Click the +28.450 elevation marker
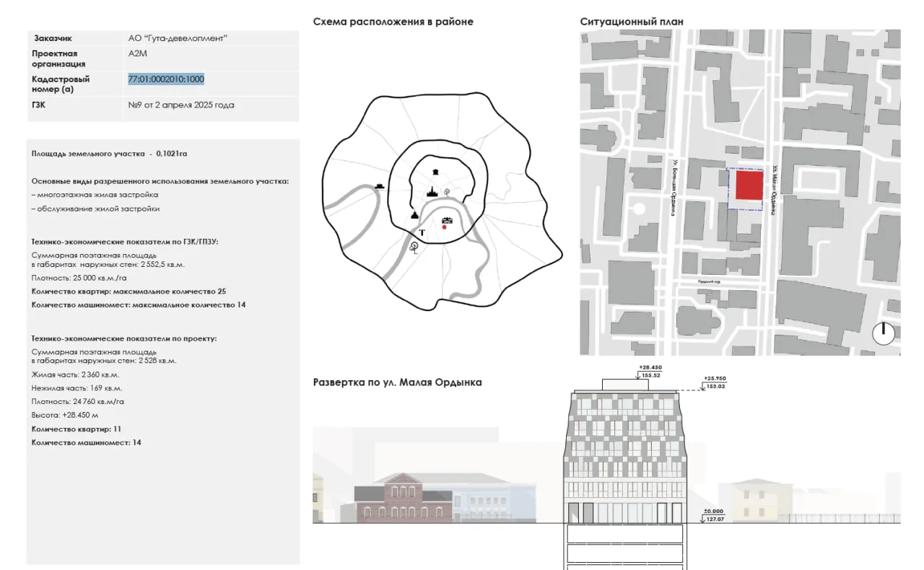The image size is (924, 570). [650, 368]
